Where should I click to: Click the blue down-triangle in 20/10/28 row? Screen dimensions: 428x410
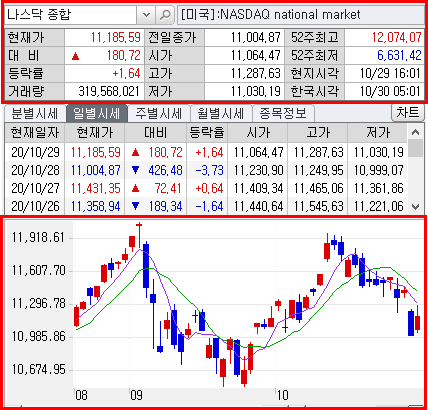[x=135, y=171]
